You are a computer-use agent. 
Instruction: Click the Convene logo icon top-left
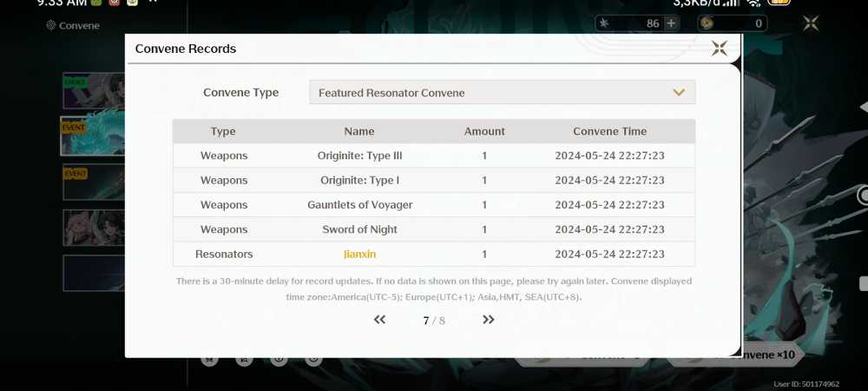pyautogui.click(x=51, y=25)
